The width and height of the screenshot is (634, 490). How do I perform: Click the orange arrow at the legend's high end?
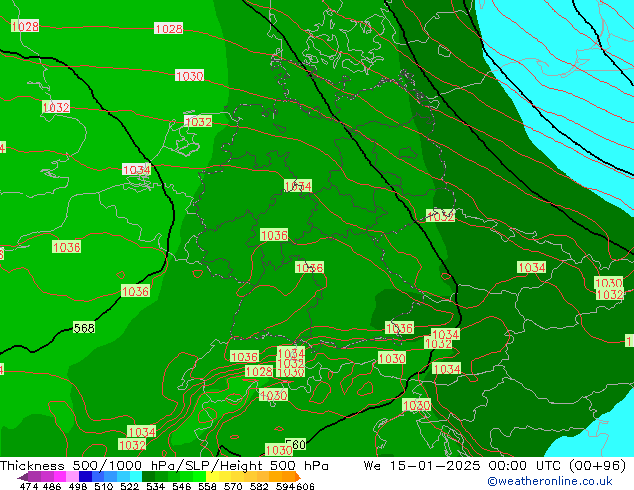coord(298,477)
